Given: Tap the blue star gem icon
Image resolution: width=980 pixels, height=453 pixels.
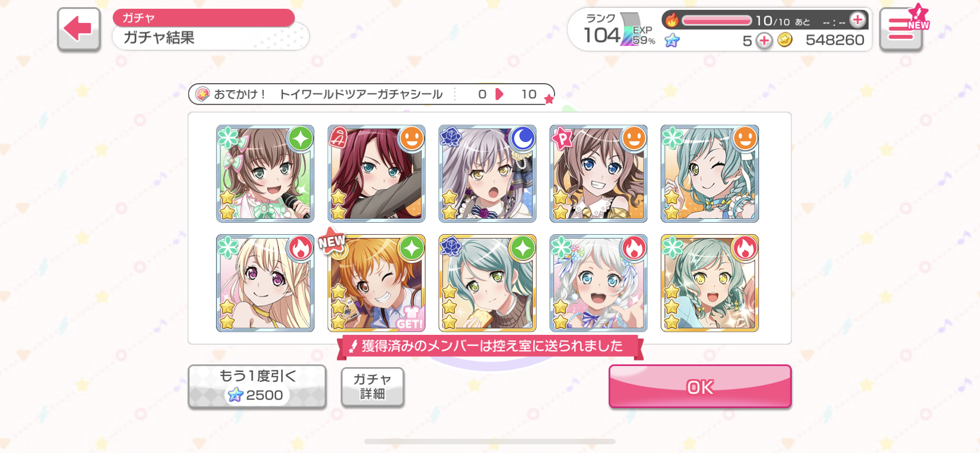Looking at the screenshot, I should pos(672,40).
